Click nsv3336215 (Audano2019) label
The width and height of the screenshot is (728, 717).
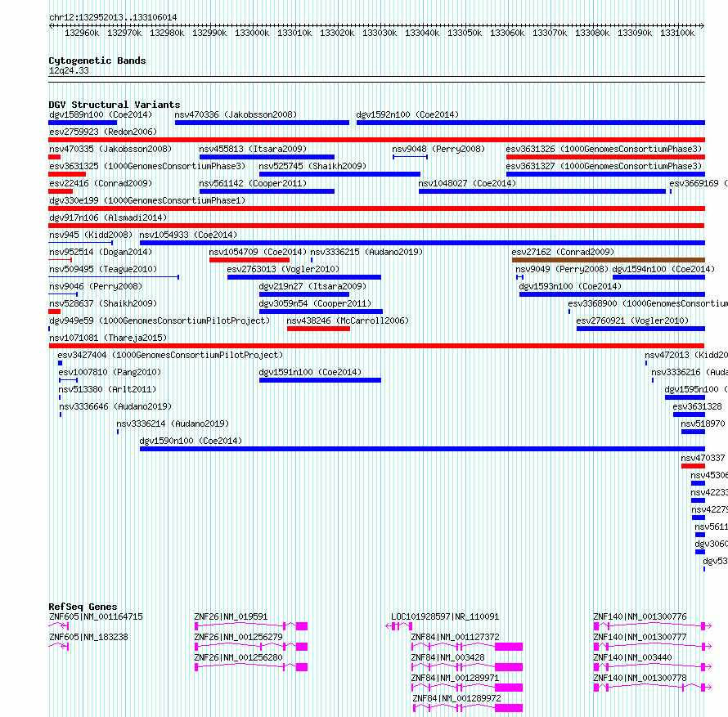(366, 252)
